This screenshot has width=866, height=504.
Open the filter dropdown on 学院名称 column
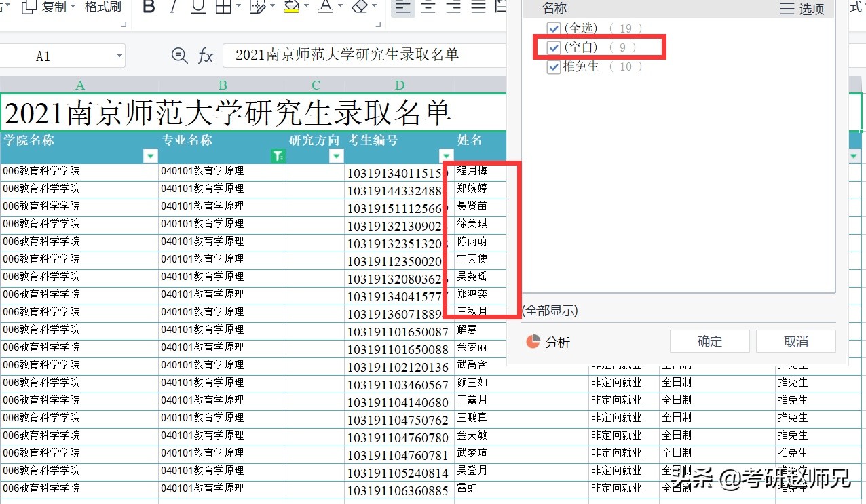(x=150, y=155)
